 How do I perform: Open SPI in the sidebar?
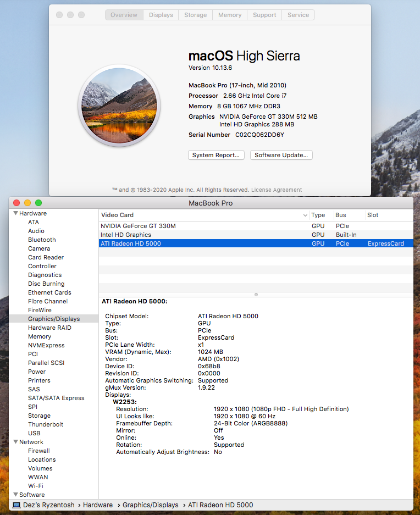point(33,407)
